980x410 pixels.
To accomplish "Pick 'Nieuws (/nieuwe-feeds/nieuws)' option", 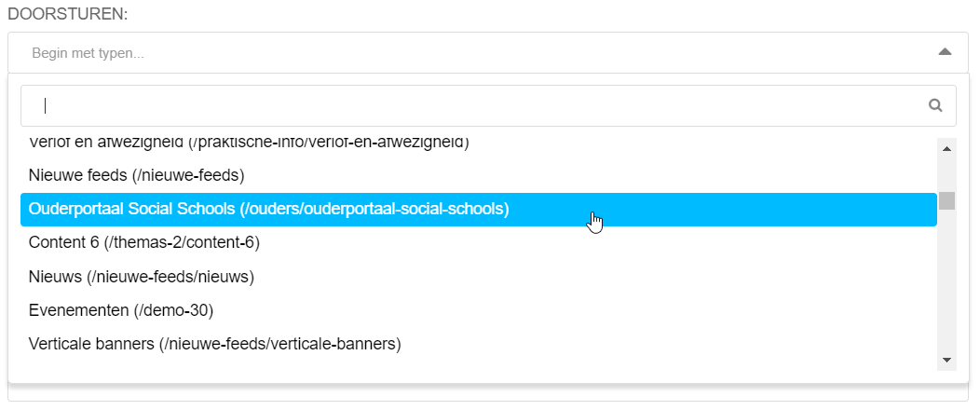I will [142, 276].
